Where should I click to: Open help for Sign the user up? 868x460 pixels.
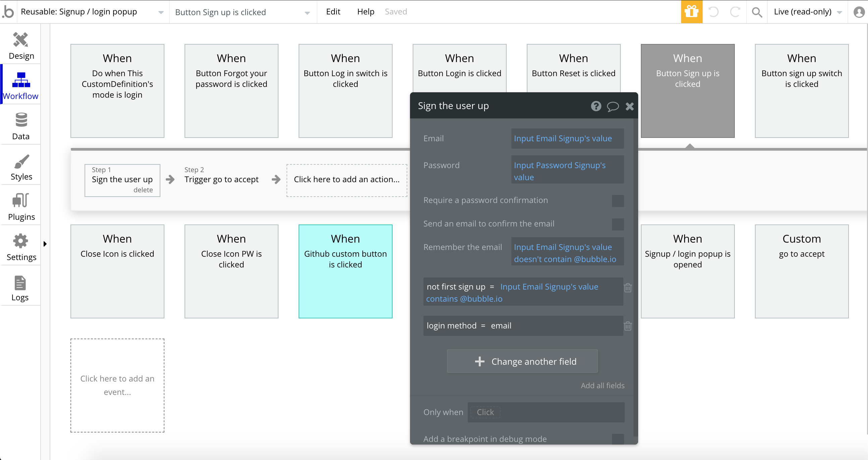click(596, 106)
